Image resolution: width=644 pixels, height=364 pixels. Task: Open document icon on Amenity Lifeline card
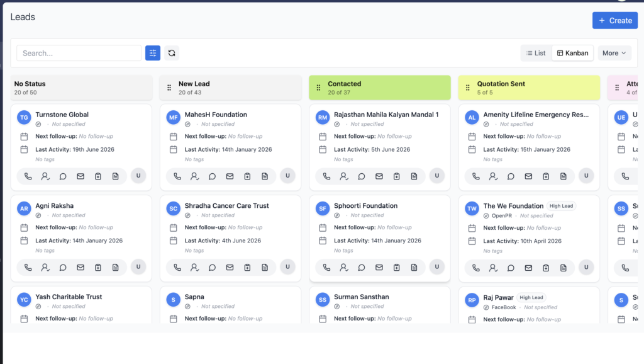click(563, 176)
